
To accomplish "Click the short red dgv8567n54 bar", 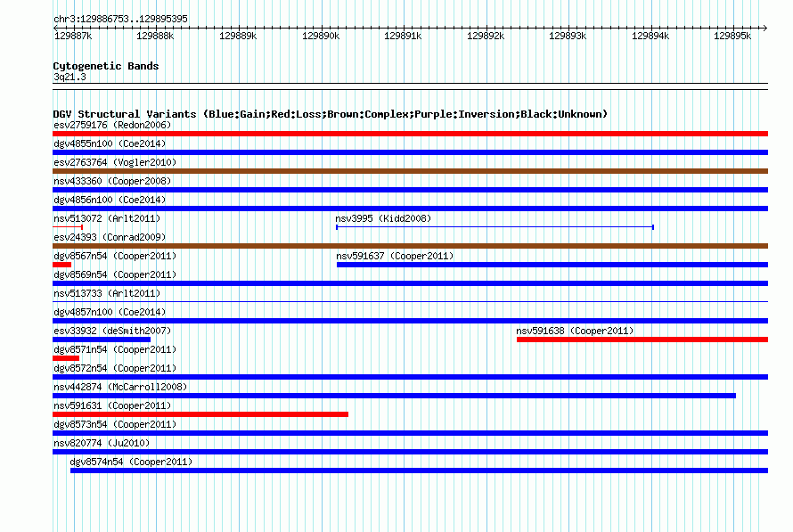I will tap(61, 265).
